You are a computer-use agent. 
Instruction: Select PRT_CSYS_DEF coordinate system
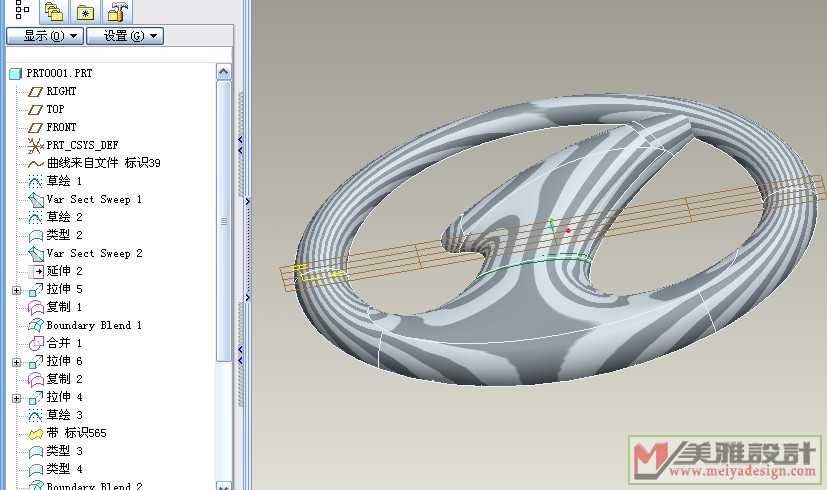pyautogui.click(x=82, y=145)
